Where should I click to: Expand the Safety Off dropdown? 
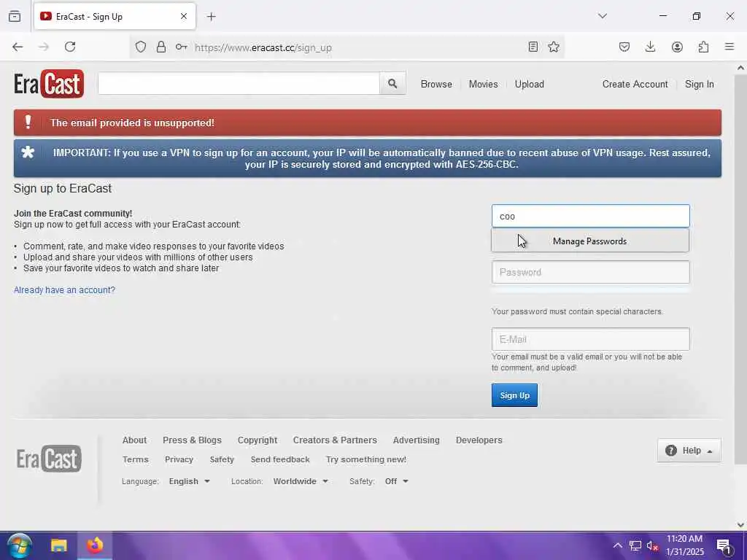[x=396, y=481]
